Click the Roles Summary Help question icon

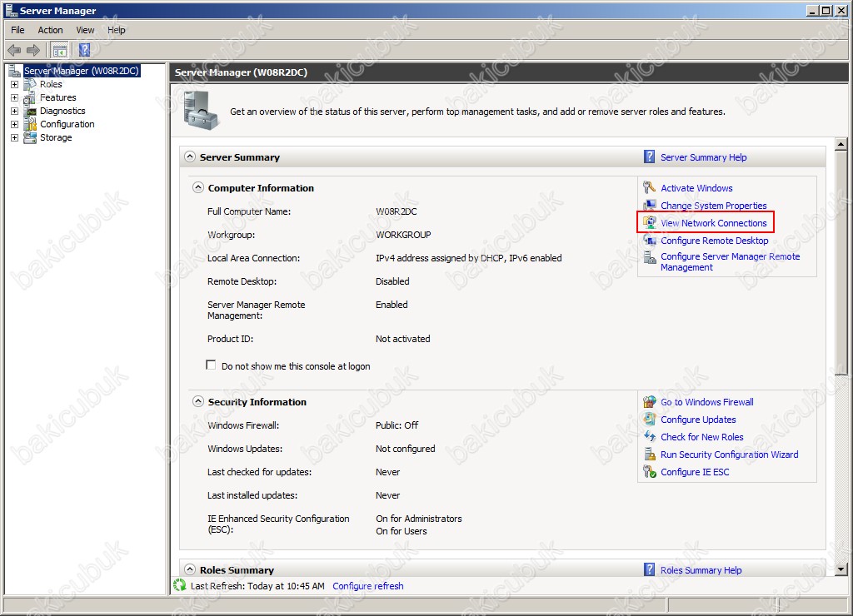point(649,569)
